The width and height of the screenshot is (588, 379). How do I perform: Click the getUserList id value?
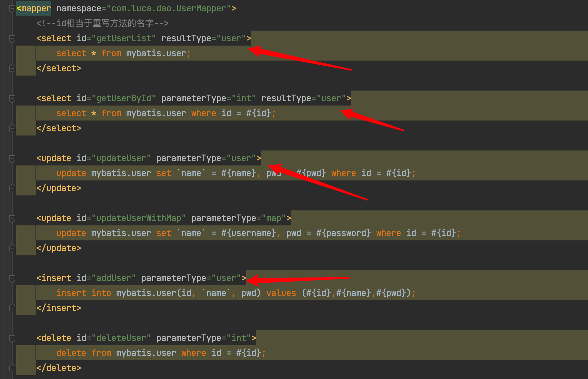pos(124,38)
